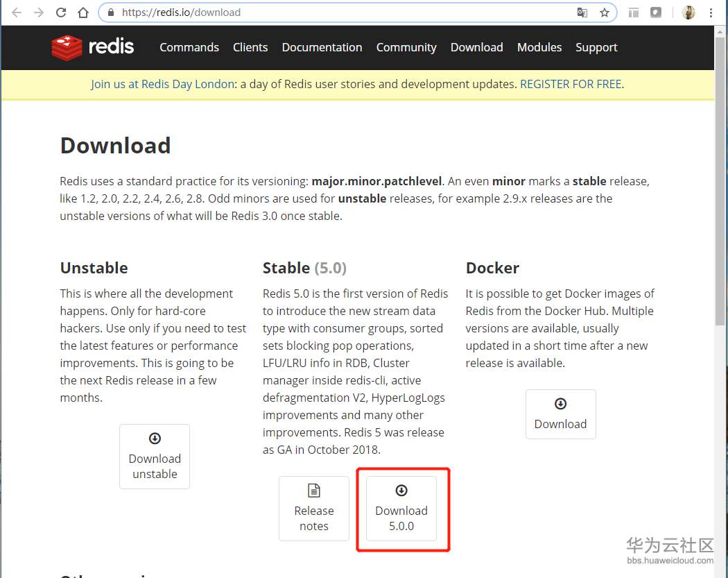
Task: Go to the browser home page icon
Action: point(83,12)
